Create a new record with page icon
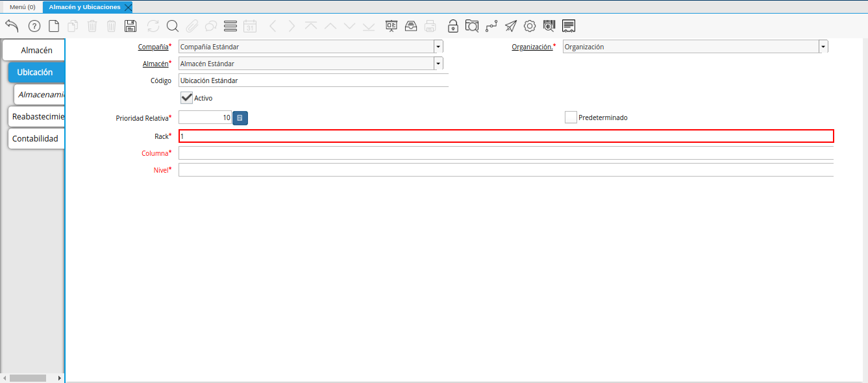Image resolution: width=868 pixels, height=383 pixels. (54, 26)
